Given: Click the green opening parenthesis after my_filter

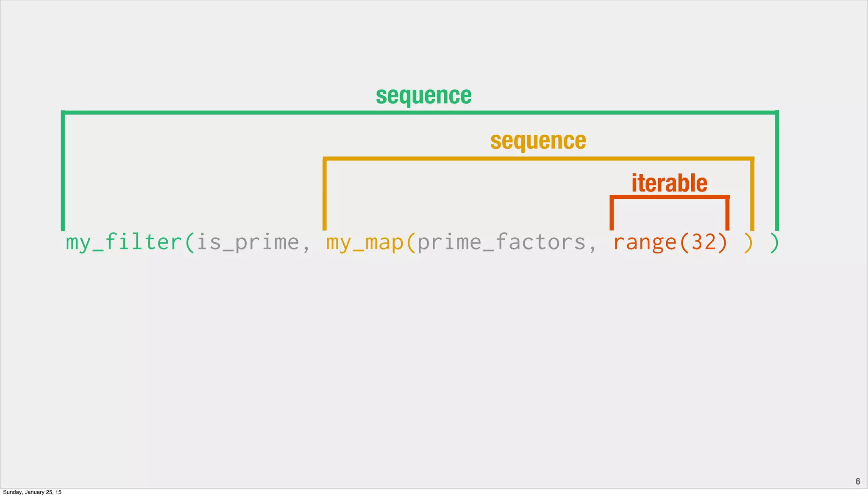Looking at the screenshot, I should [x=189, y=242].
